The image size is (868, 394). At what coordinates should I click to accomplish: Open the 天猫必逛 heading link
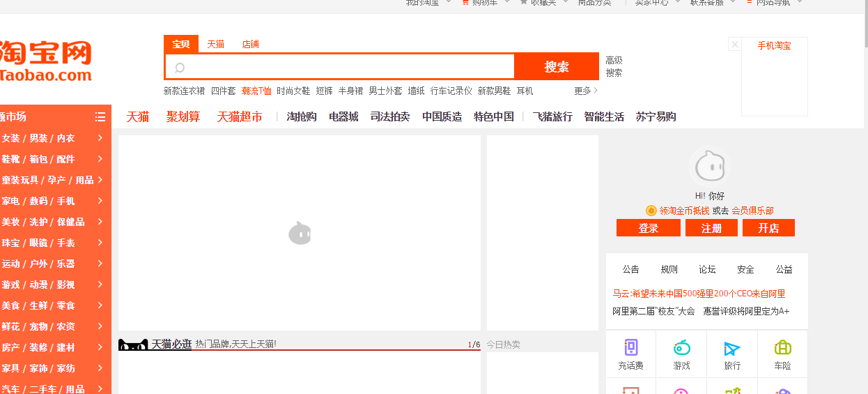pyautogui.click(x=171, y=344)
